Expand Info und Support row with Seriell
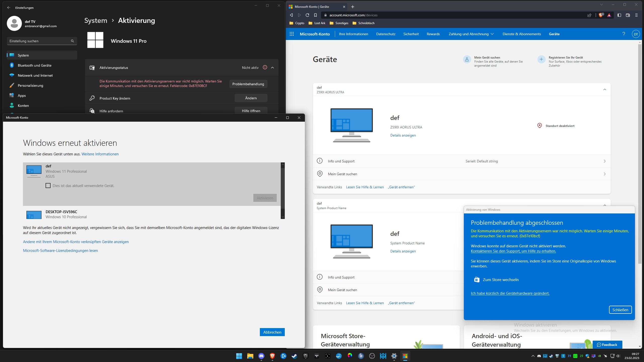The height and width of the screenshot is (362, 644). click(x=462, y=161)
